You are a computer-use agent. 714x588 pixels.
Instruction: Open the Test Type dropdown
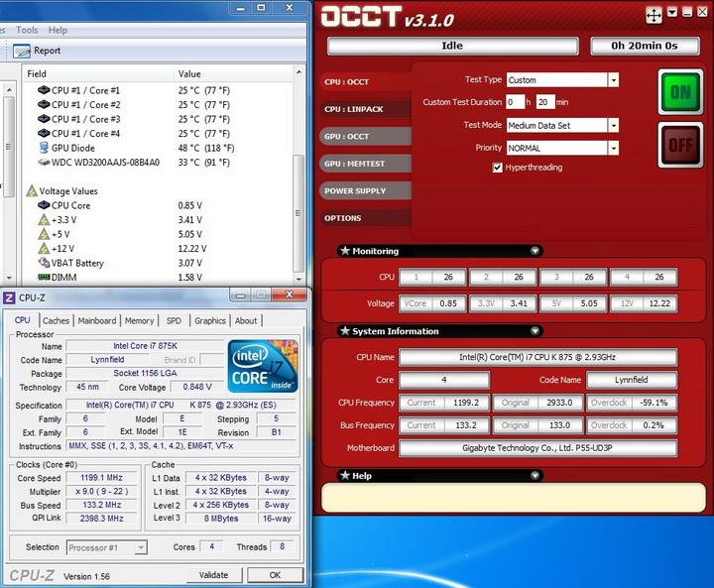(x=614, y=80)
